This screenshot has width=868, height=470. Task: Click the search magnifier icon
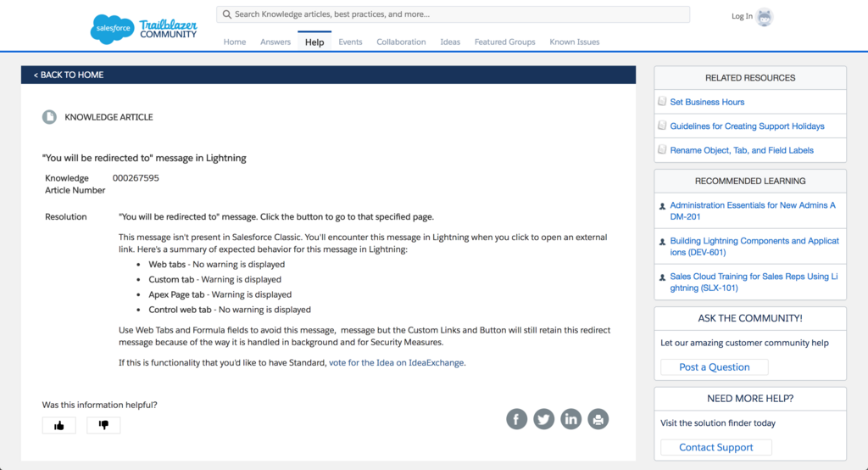click(226, 14)
